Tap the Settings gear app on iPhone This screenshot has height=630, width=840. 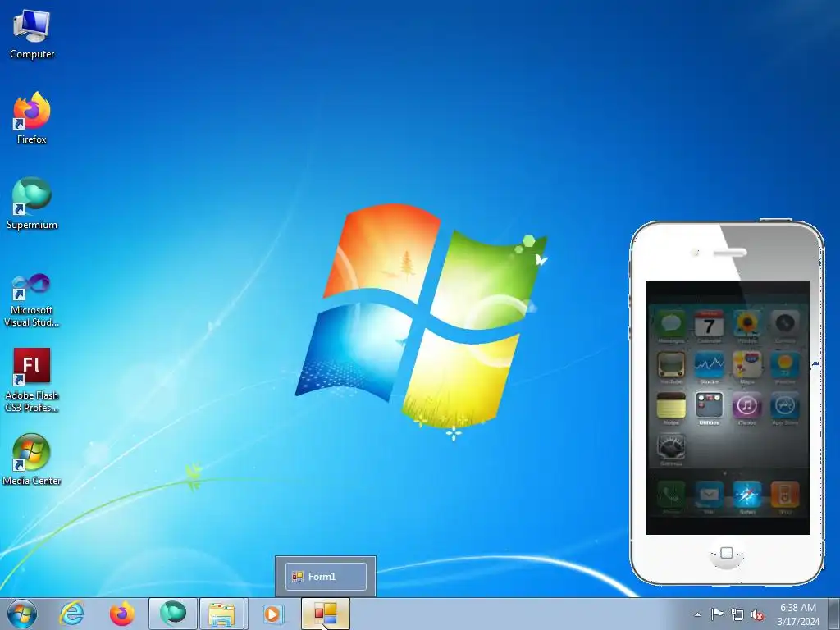pyautogui.click(x=671, y=449)
